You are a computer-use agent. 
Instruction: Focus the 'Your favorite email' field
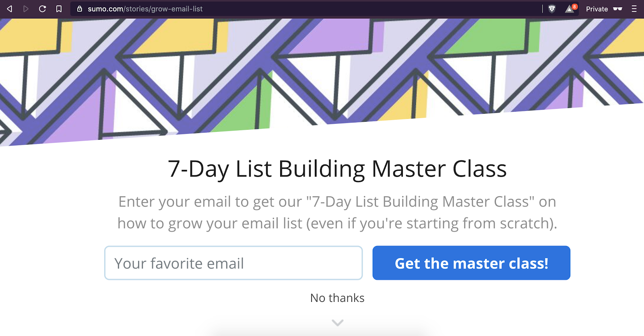tap(233, 263)
